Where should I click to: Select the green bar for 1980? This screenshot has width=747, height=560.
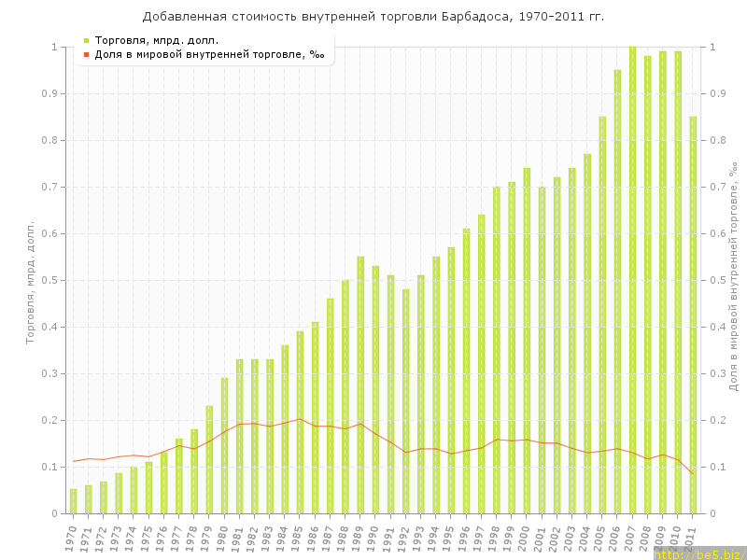point(224,446)
